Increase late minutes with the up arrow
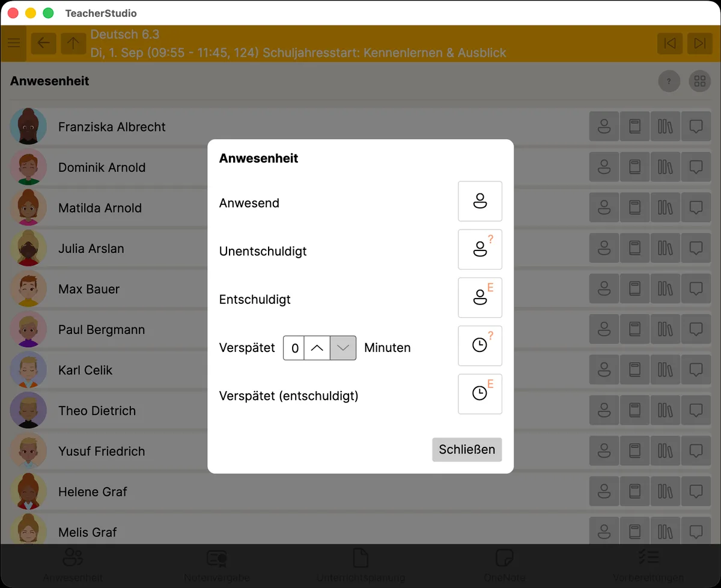This screenshot has width=721, height=588. [317, 348]
